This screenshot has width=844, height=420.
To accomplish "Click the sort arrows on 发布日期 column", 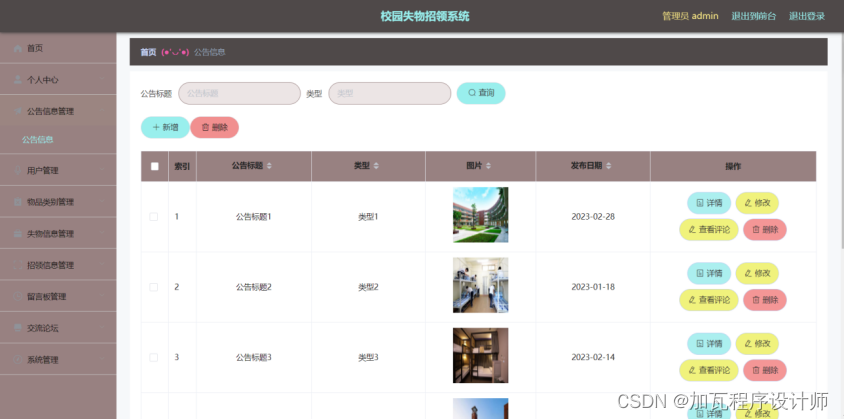I will coord(608,166).
